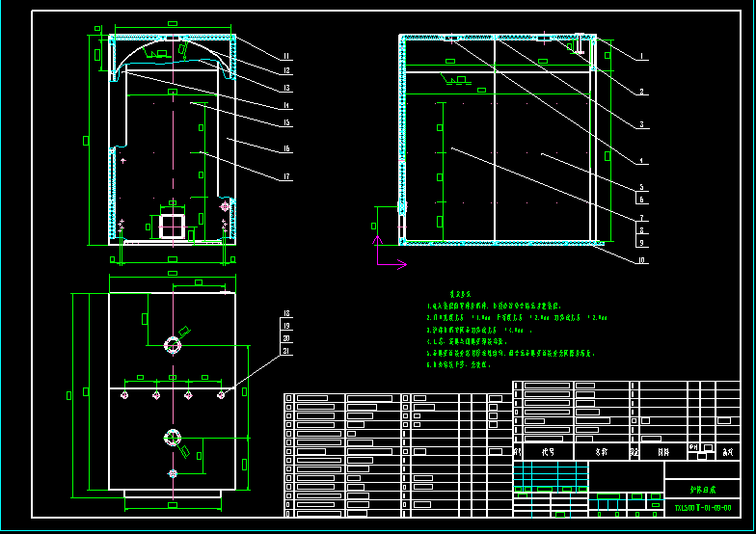Select boxed part callout number 19
Screen dimensions: 756x534
click(286, 326)
